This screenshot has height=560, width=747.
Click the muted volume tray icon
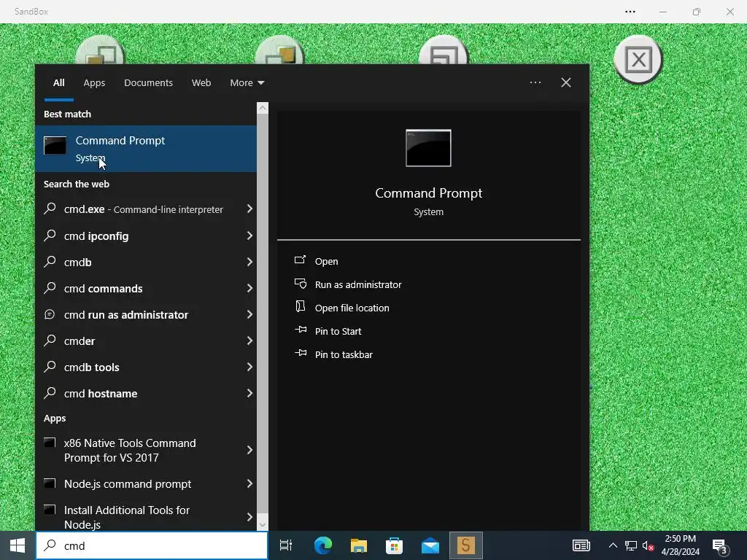648,545
